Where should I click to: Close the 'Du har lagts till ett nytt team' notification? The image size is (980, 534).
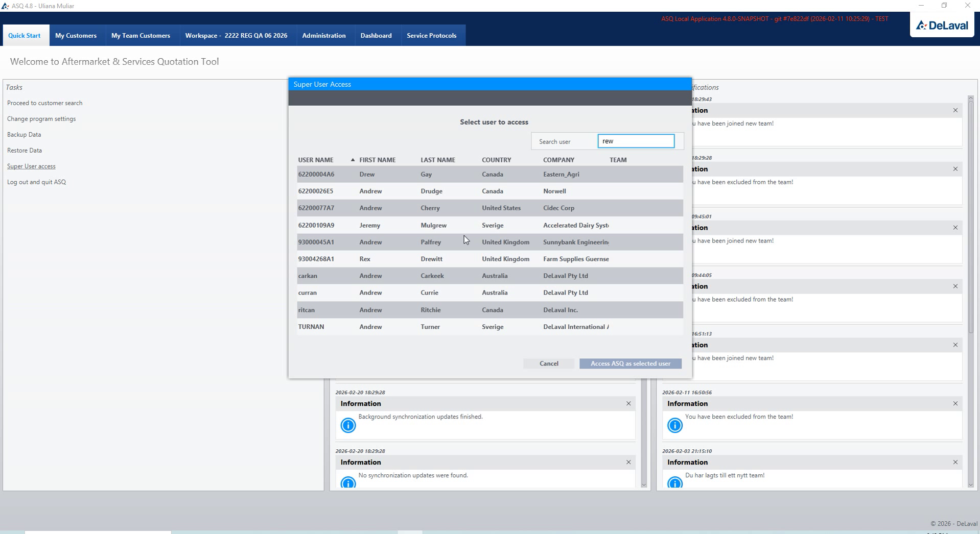955,462
